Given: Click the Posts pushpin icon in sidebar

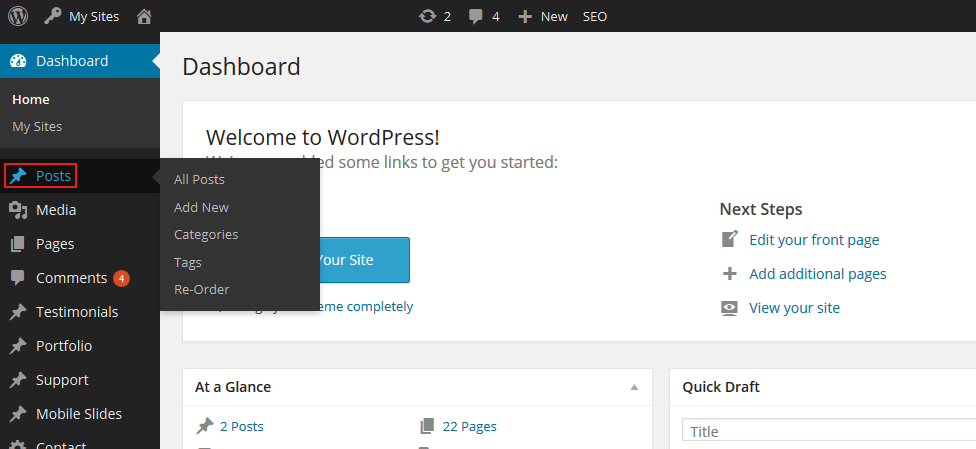Looking at the screenshot, I should coord(17,176).
